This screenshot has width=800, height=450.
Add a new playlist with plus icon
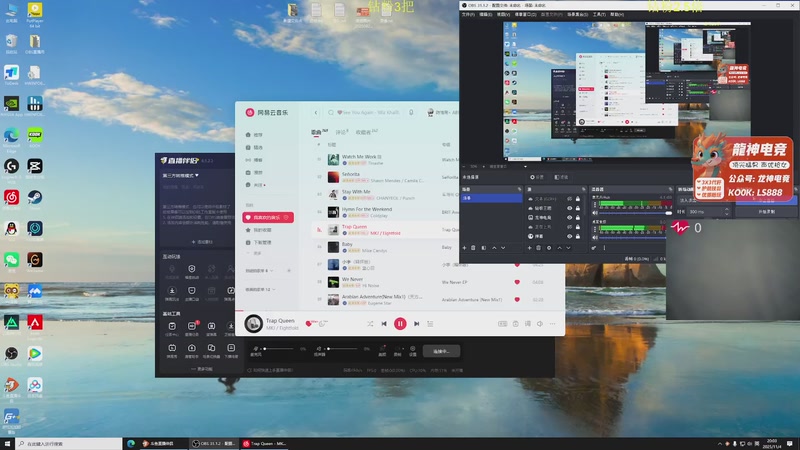pos(289,270)
